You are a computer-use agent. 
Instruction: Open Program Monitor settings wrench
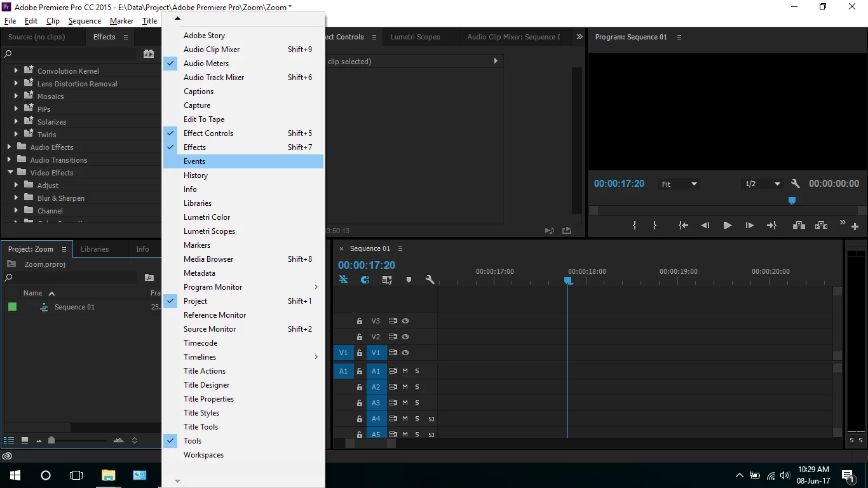(796, 184)
